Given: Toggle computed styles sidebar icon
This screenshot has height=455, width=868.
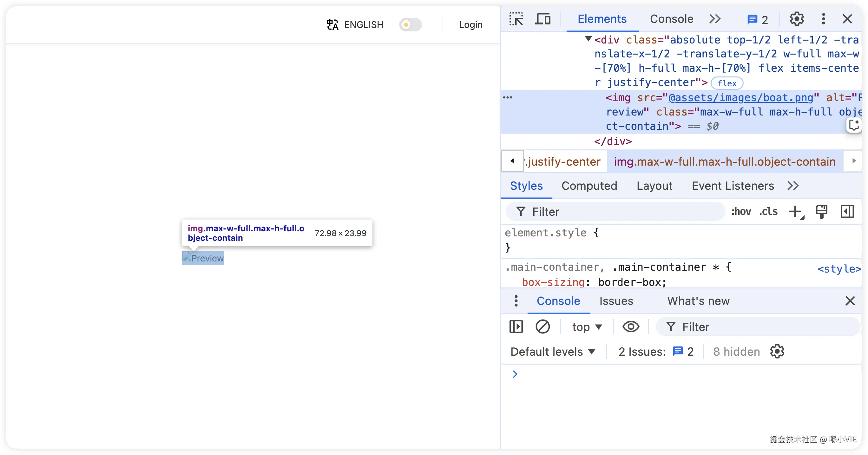Looking at the screenshot, I should click(x=847, y=212).
